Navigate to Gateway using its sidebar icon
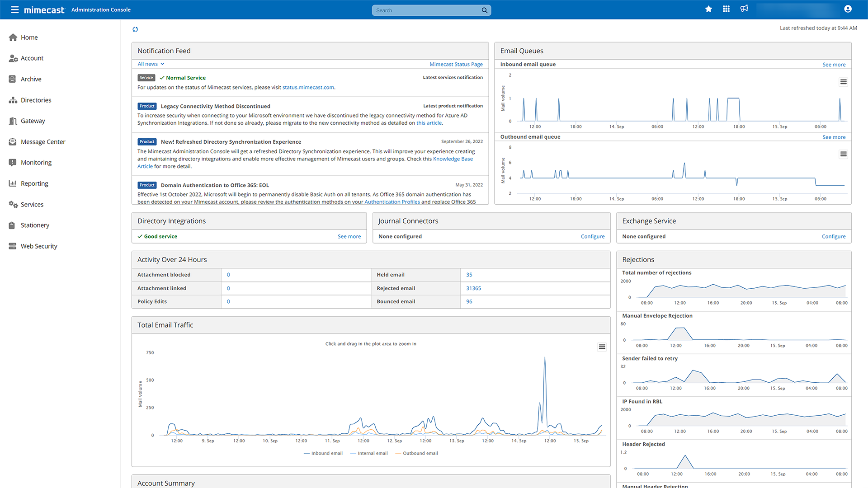The width and height of the screenshot is (868, 488). pyautogui.click(x=13, y=121)
